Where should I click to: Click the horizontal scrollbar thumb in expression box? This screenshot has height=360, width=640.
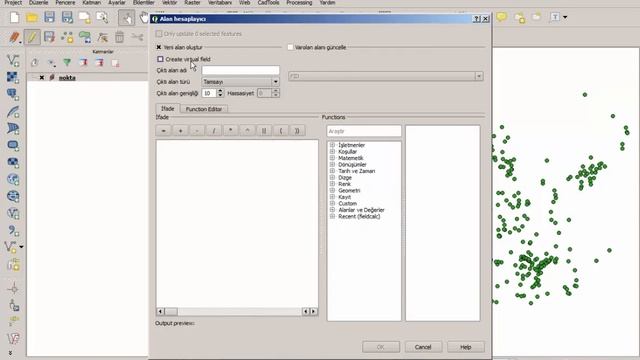tap(171, 311)
